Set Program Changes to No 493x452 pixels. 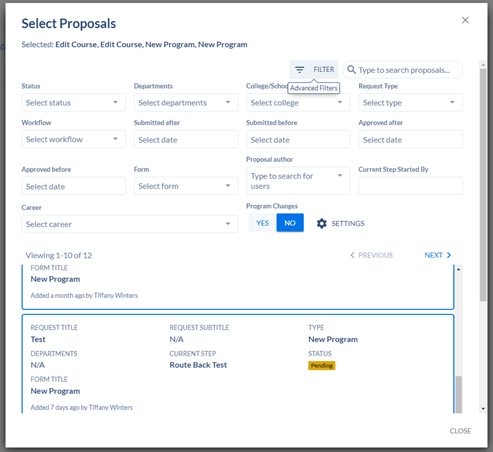coord(290,223)
